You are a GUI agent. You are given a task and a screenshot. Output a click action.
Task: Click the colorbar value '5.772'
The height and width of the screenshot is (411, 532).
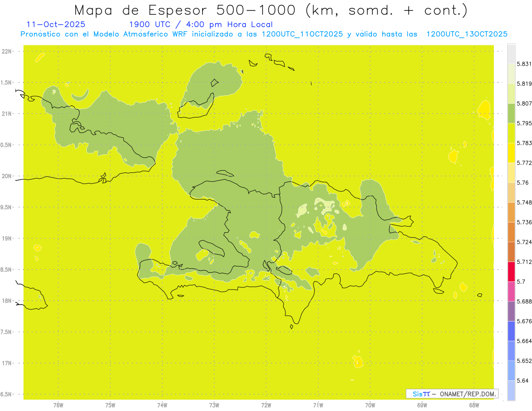point(524,163)
